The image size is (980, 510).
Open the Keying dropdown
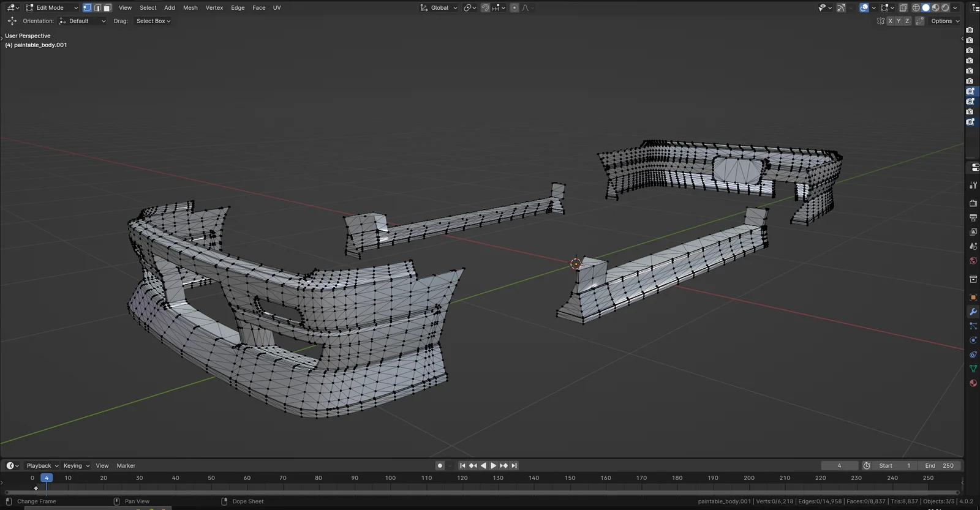pos(76,466)
